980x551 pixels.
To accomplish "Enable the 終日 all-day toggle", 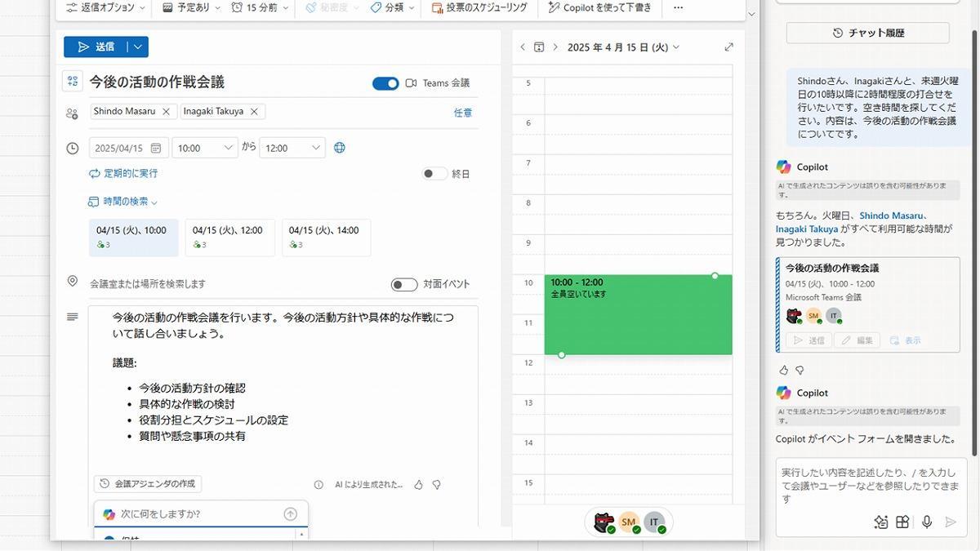I will 434,174.
